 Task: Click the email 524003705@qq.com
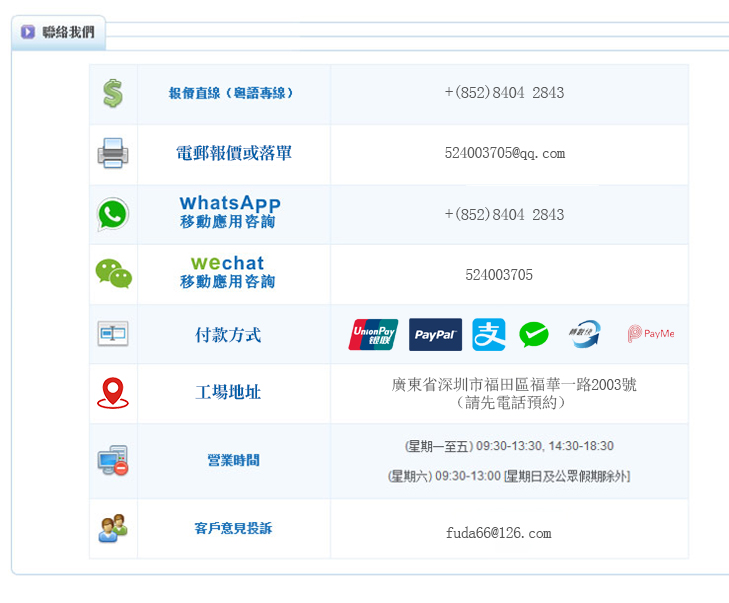505,153
